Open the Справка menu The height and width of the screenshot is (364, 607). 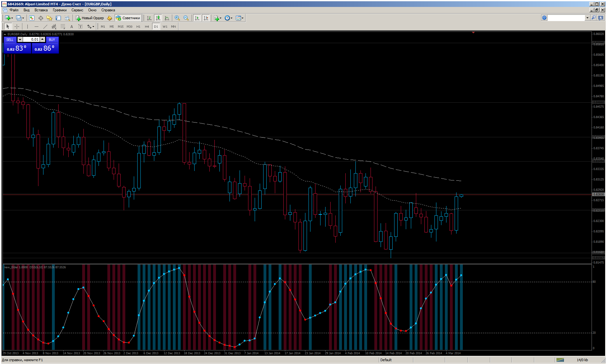pyautogui.click(x=108, y=10)
